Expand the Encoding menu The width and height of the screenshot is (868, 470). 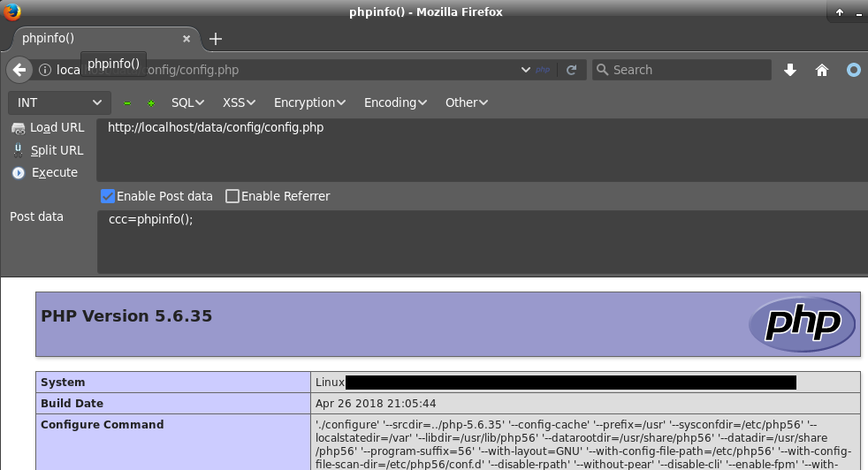tap(395, 103)
